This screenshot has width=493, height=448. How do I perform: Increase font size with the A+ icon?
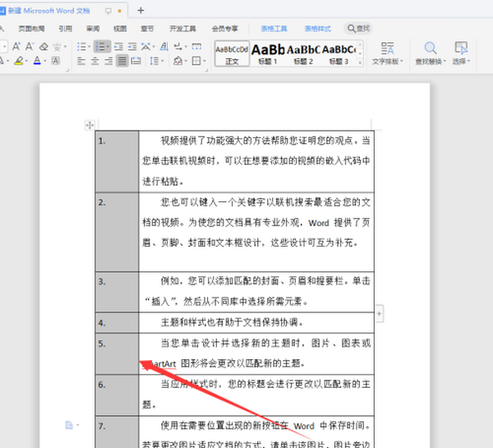point(16,47)
